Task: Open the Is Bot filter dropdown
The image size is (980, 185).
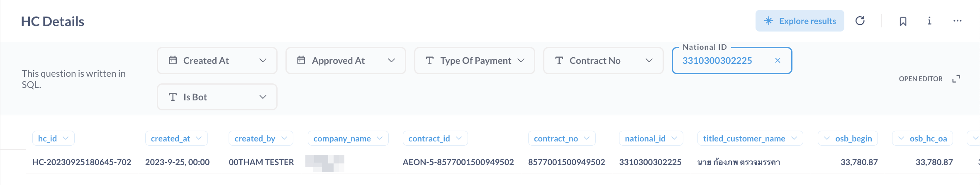Action: 263,97
